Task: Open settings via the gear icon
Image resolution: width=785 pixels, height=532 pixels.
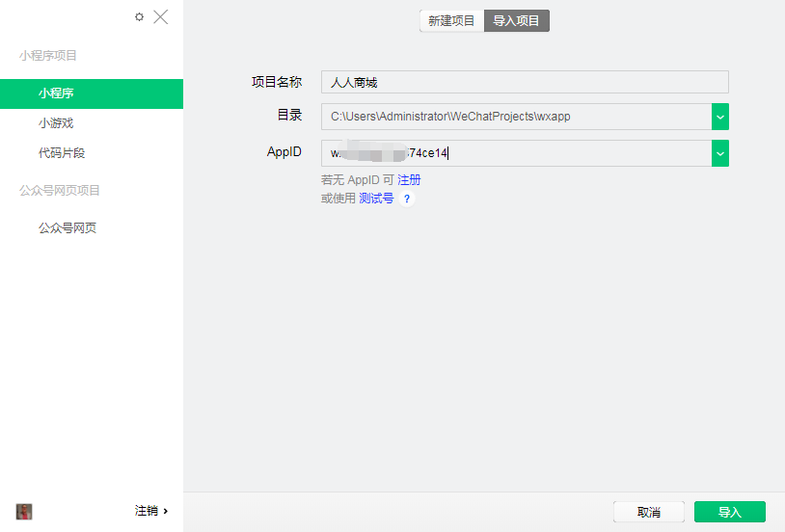Action: coord(139,17)
